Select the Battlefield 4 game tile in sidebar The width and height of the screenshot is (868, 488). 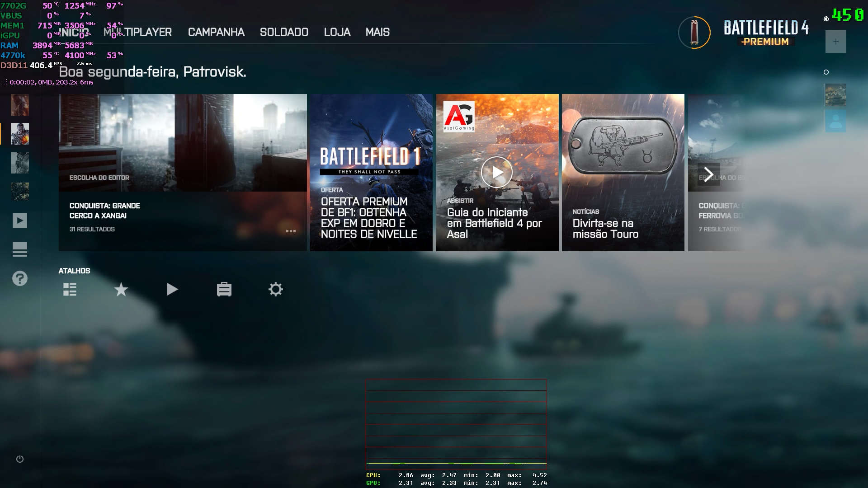pyautogui.click(x=20, y=134)
